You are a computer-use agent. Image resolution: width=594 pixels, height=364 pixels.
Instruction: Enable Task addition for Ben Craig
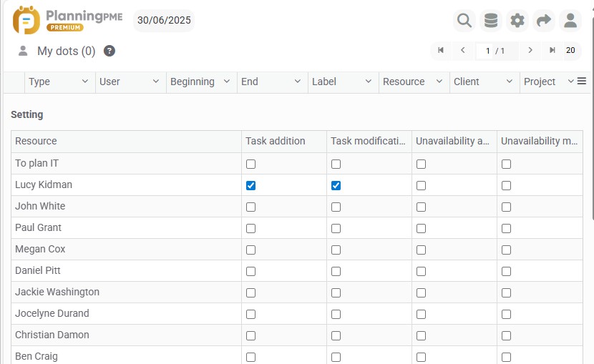pyautogui.click(x=250, y=357)
